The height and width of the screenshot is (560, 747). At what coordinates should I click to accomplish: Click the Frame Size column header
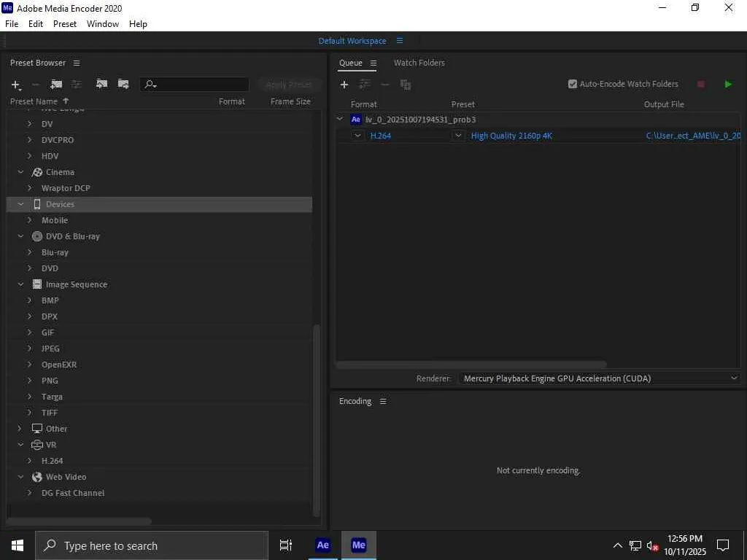click(290, 101)
